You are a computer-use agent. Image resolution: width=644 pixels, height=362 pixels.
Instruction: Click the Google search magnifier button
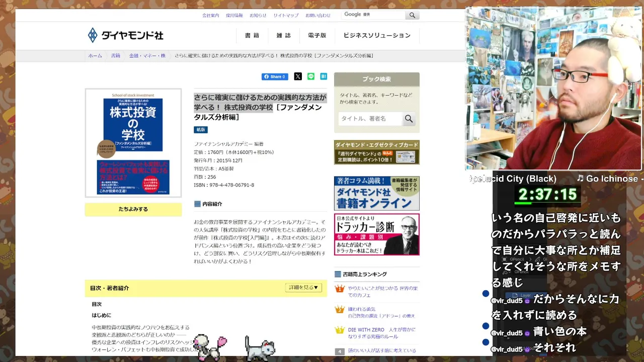[x=413, y=15]
